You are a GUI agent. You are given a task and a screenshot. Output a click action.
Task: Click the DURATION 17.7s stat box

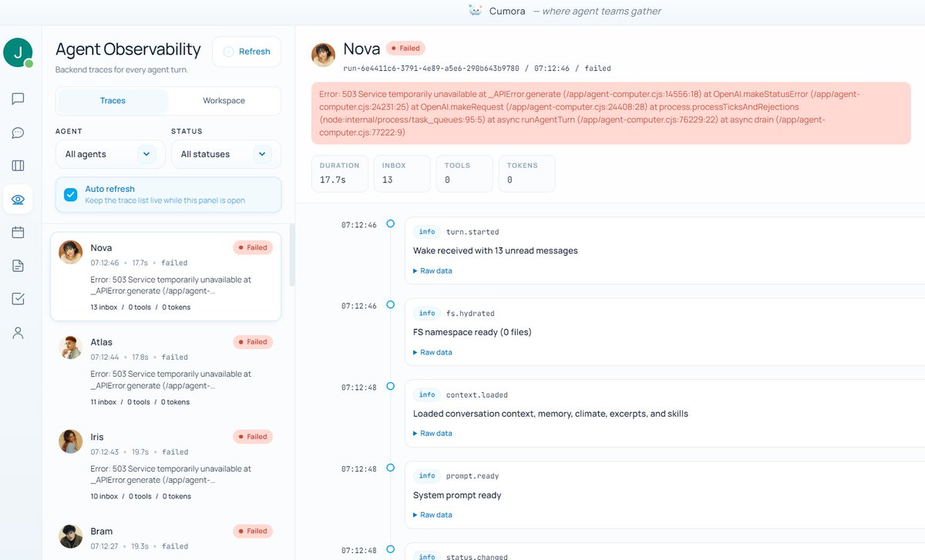339,173
